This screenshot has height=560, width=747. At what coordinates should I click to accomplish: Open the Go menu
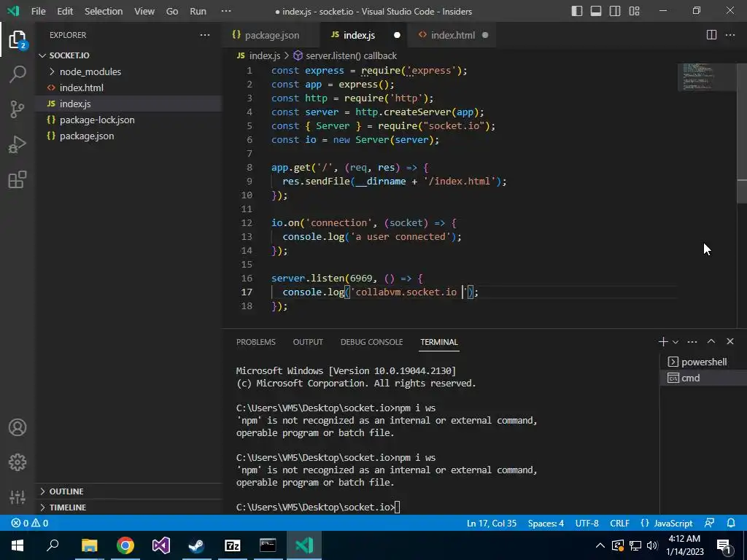[x=172, y=11]
